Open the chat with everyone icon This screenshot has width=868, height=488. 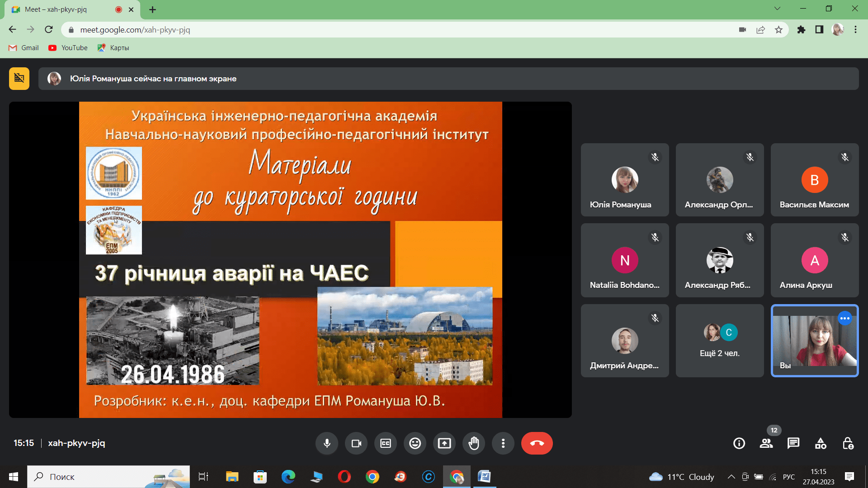[x=793, y=443]
